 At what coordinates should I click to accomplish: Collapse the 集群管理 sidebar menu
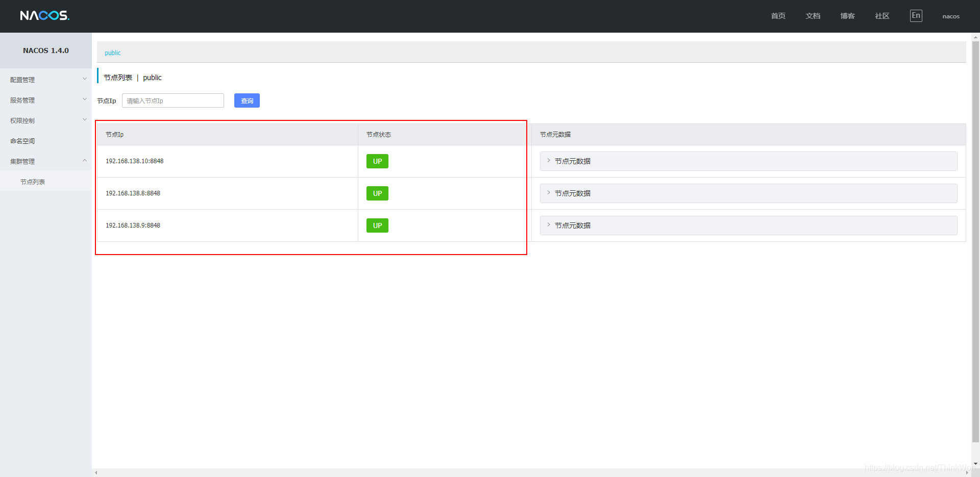tap(46, 161)
